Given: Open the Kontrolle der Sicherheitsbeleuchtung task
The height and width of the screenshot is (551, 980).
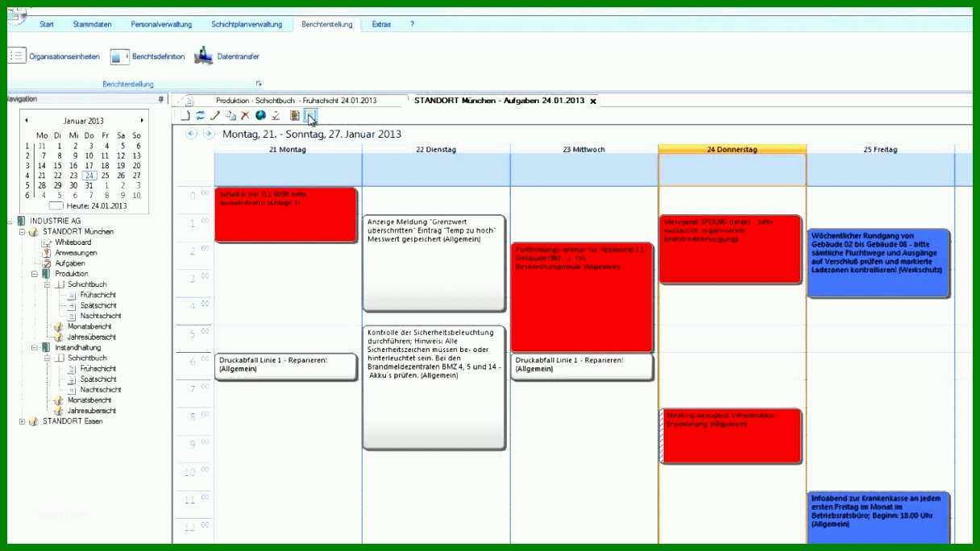Looking at the screenshot, I should coord(434,387).
